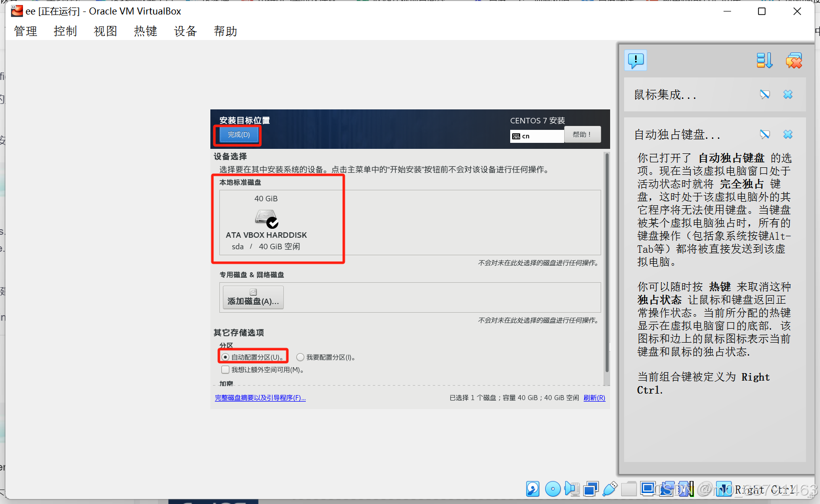
Task: Click the keyboard capture status icon
Action: click(x=724, y=489)
